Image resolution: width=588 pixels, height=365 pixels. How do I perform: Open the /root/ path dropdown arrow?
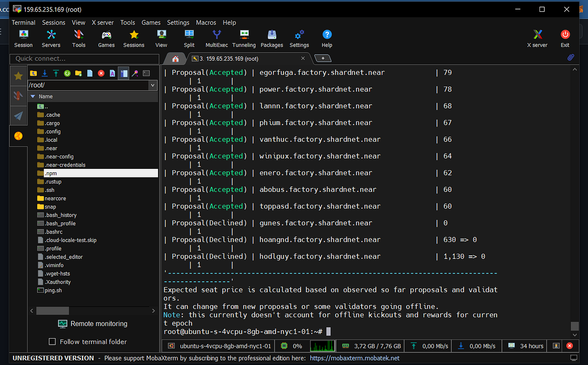click(x=152, y=85)
